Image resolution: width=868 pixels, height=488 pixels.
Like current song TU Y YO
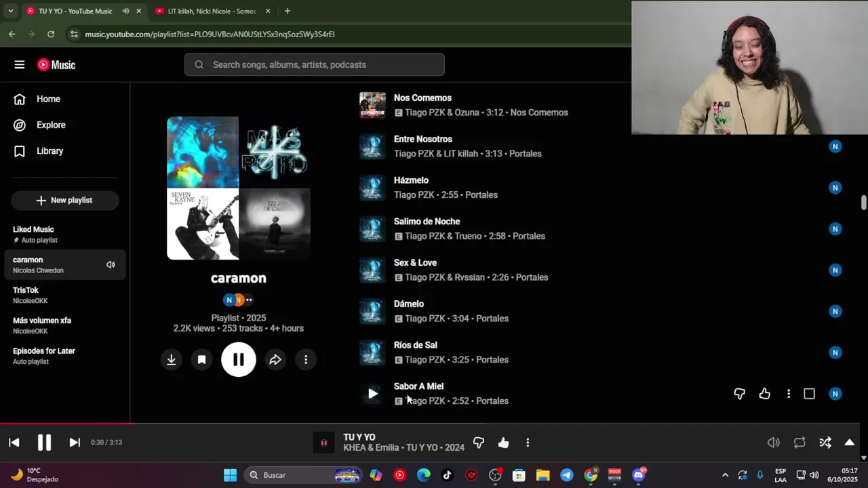pos(503,443)
